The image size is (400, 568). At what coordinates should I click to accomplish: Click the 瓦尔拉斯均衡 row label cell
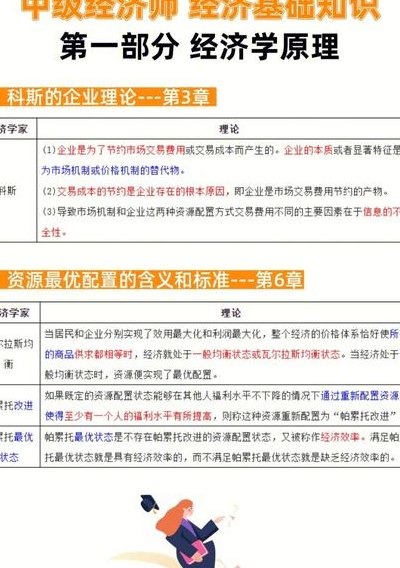coord(20,354)
